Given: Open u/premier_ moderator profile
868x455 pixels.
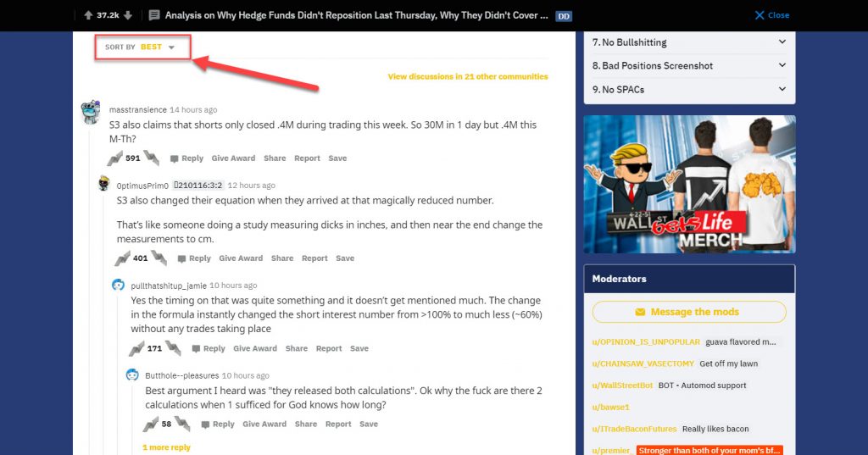Looking at the screenshot, I should point(612,451).
